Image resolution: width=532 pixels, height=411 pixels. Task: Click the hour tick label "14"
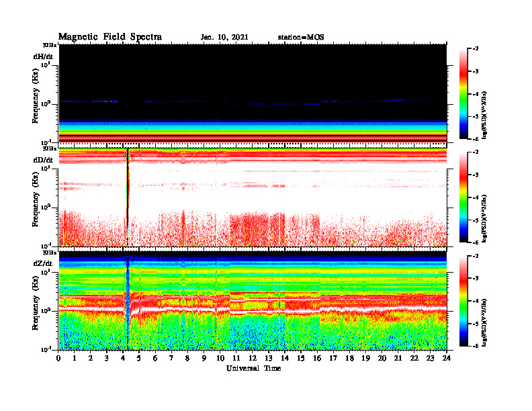(x=285, y=358)
